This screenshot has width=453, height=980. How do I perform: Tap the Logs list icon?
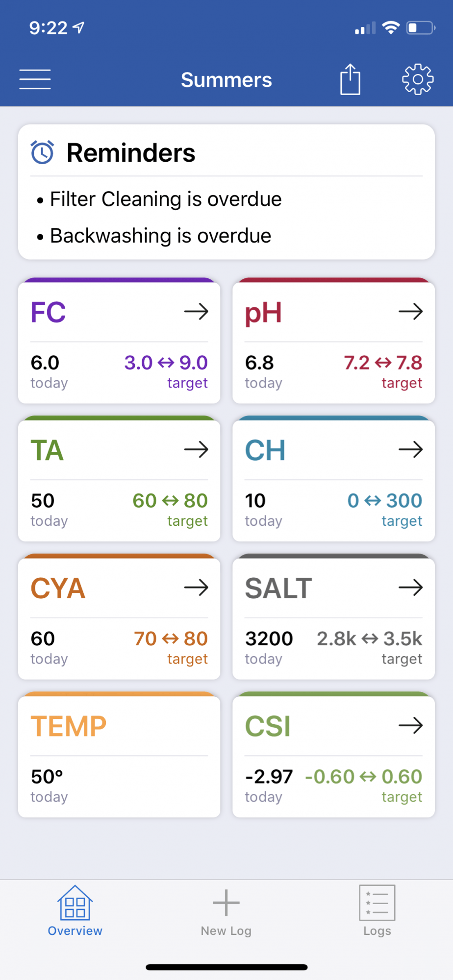coord(377,903)
